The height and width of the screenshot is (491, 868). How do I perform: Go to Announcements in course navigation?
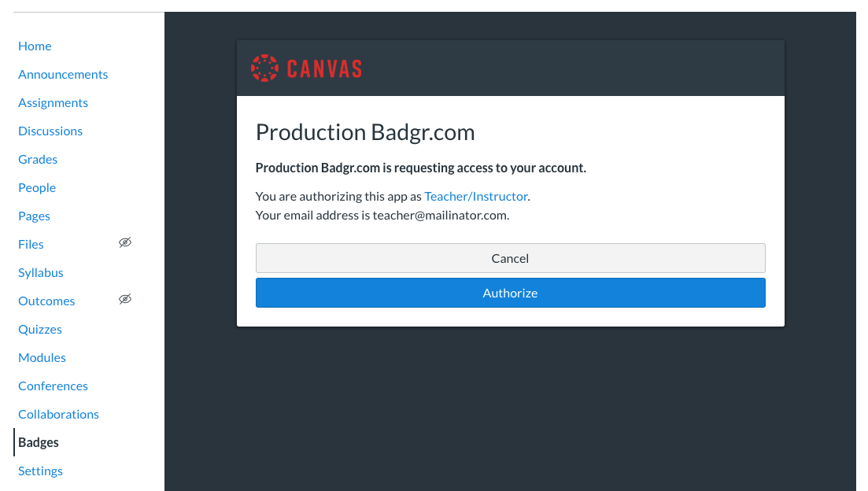pyautogui.click(x=62, y=74)
